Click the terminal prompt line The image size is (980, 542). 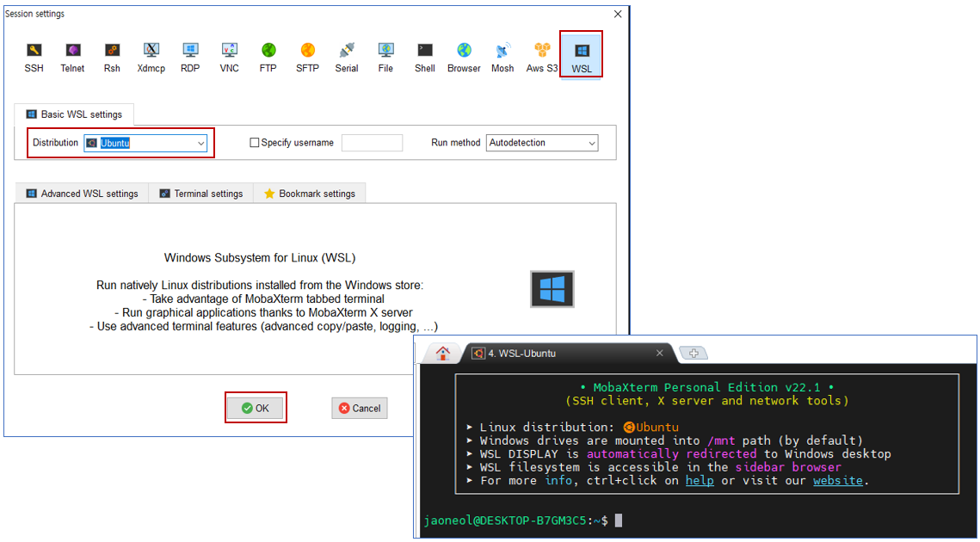(522, 520)
